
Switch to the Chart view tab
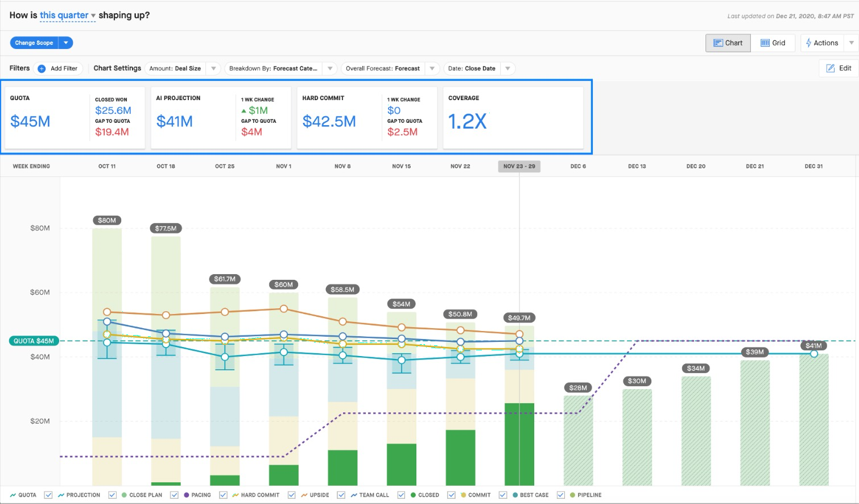pos(728,43)
